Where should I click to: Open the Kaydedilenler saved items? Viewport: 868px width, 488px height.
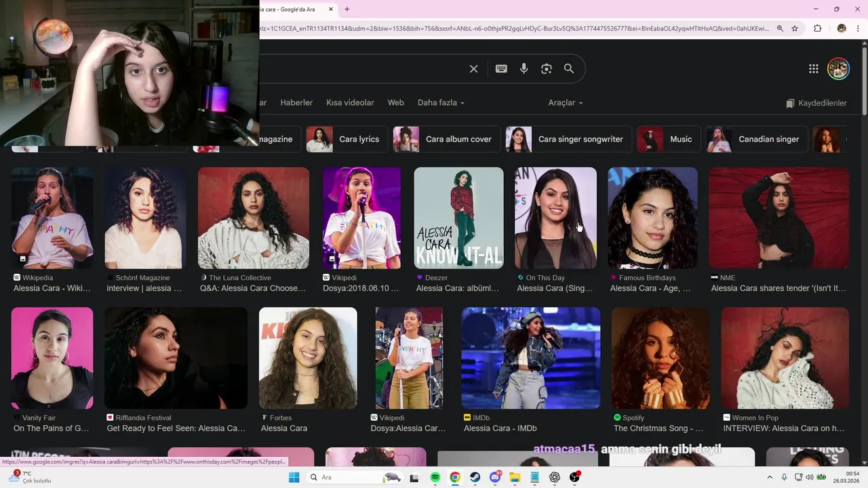click(x=816, y=103)
